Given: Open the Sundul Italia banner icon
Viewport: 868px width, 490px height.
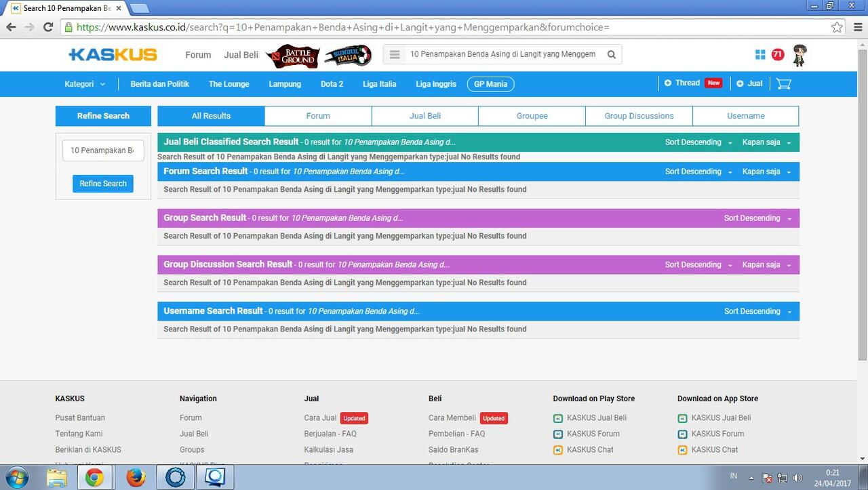Looking at the screenshot, I should [348, 56].
